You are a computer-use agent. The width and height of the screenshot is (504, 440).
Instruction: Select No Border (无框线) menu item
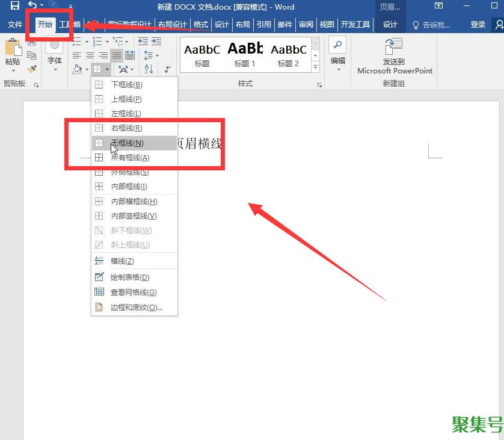click(x=127, y=143)
